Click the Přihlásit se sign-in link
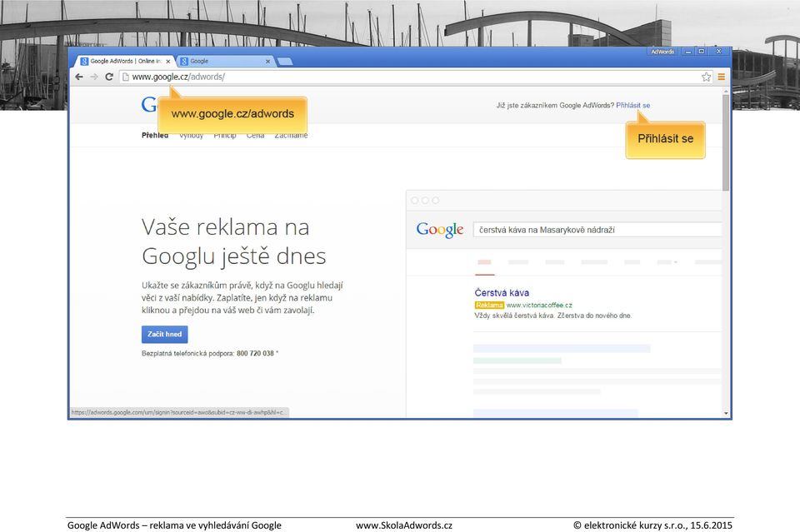Screen dimensions: 800x532 coord(632,106)
